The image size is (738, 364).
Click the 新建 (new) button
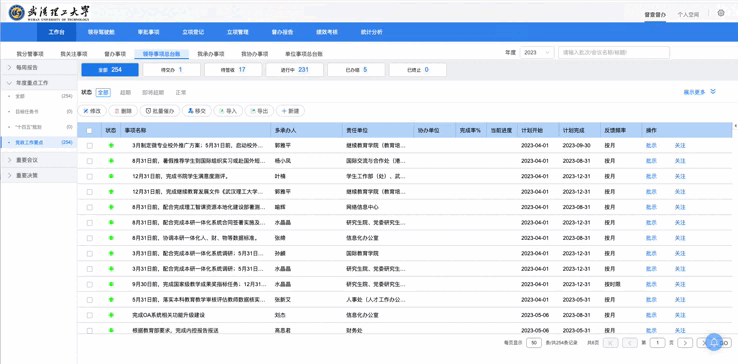(290, 111)
